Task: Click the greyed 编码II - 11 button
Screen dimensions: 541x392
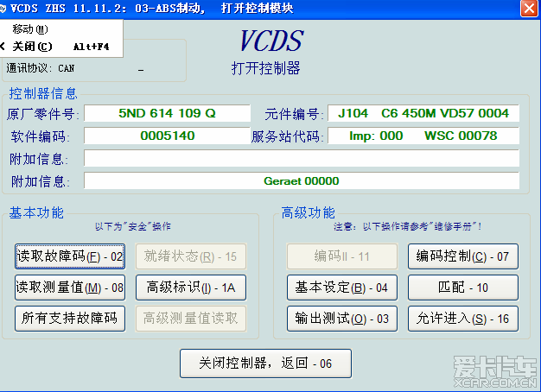Action: (x=342, y=256)
